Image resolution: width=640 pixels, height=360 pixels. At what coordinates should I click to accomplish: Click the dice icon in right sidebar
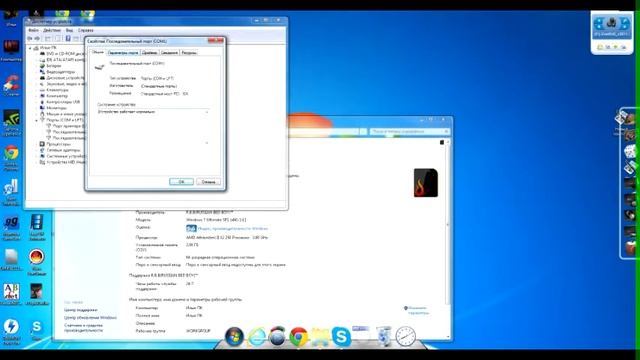(x=630, y=151)
